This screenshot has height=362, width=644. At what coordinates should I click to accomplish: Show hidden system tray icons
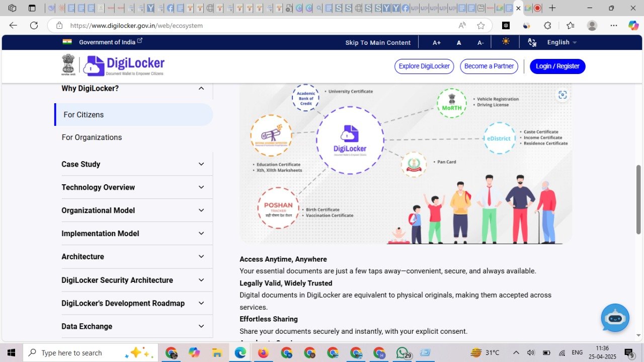click(516, 353)
